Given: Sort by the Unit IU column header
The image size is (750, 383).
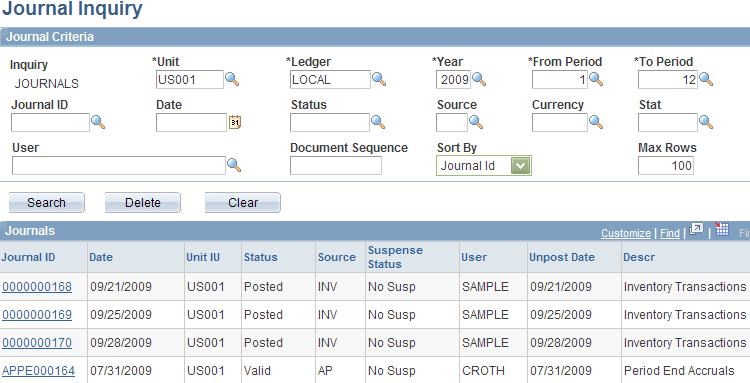Looking at the screenshot, I should click(x=203, y=257).
